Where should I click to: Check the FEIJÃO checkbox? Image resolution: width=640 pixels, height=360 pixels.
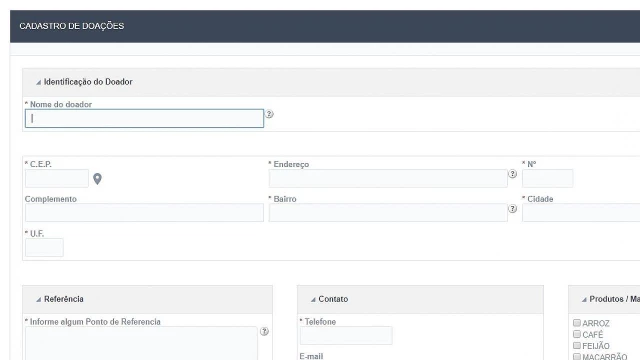[577, 346]
